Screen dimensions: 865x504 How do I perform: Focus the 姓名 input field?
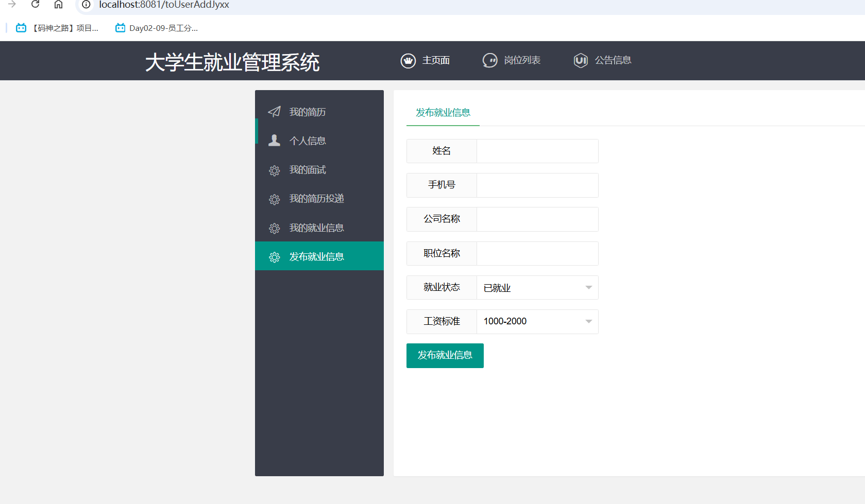[x=537, y=151]
